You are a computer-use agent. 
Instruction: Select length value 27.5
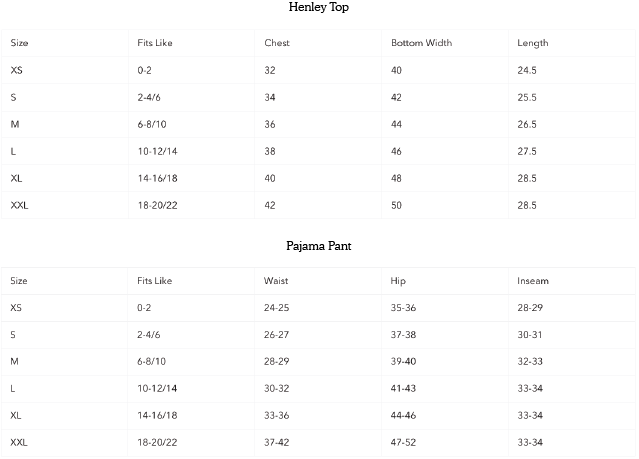[x=527, y=151]
